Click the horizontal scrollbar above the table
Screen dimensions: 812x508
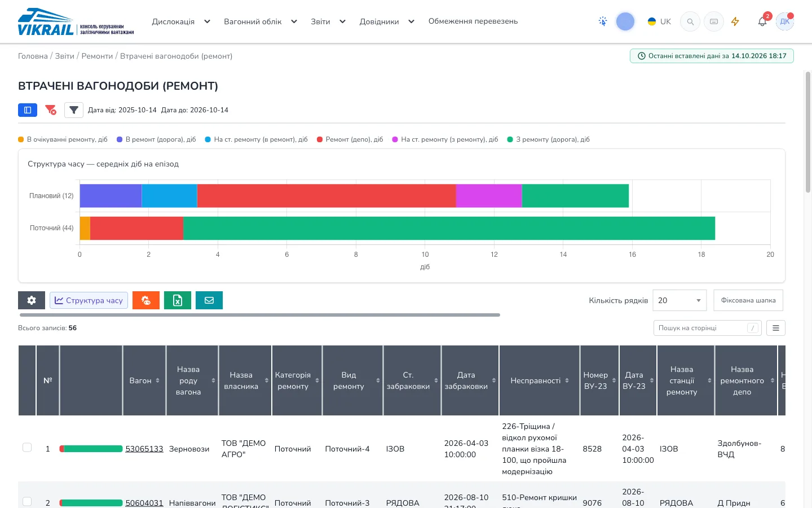[260, 315]
